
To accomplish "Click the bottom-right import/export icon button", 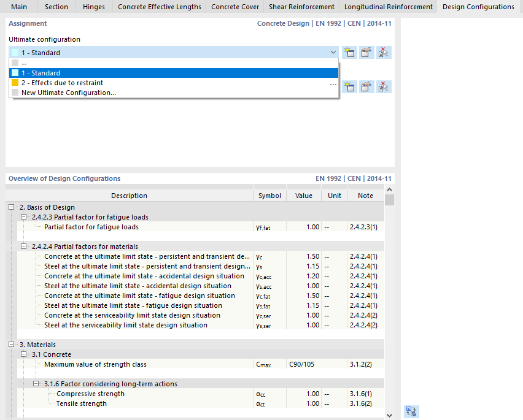I will 411,411.
